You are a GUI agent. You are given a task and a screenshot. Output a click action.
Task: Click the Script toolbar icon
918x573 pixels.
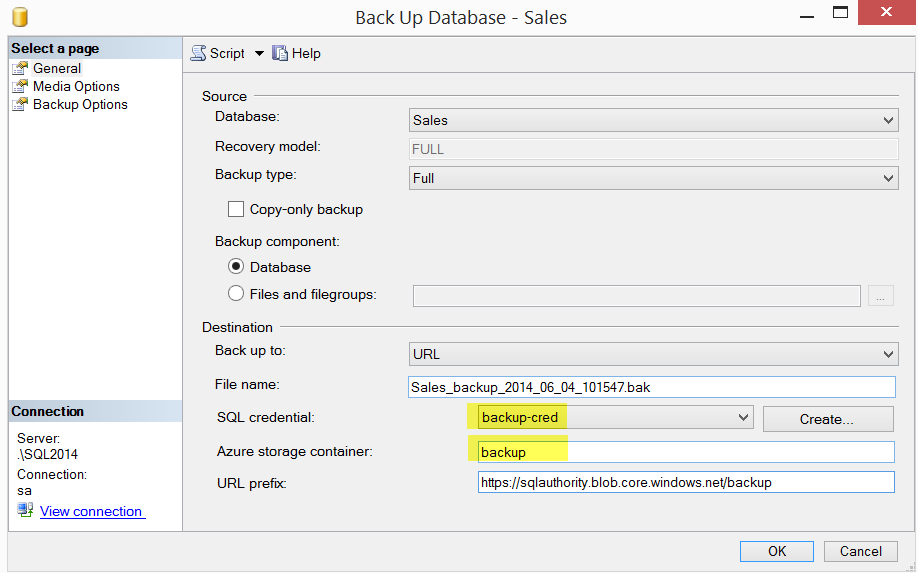(198, 53)
